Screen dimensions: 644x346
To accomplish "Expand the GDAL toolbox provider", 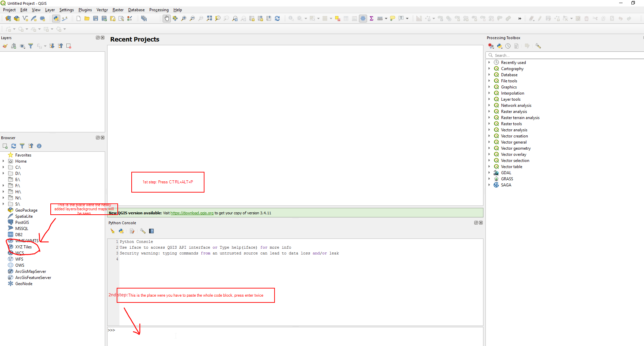I will [x=489, y=173].
